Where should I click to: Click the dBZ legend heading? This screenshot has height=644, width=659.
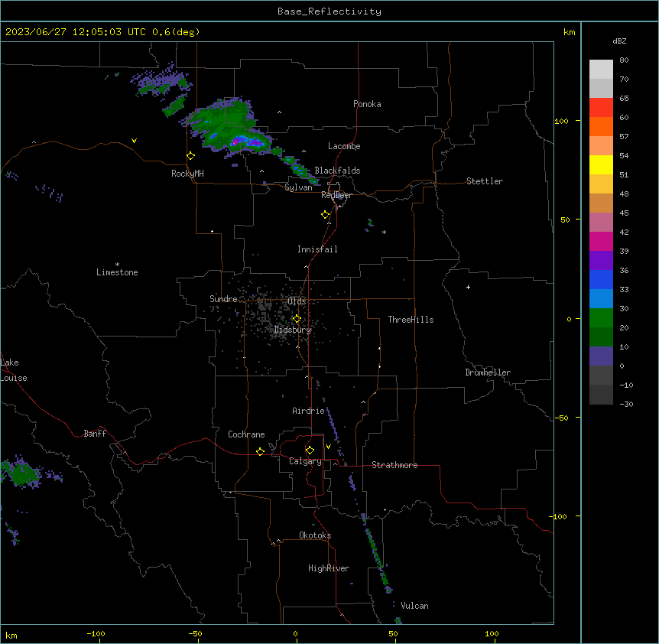619,41
